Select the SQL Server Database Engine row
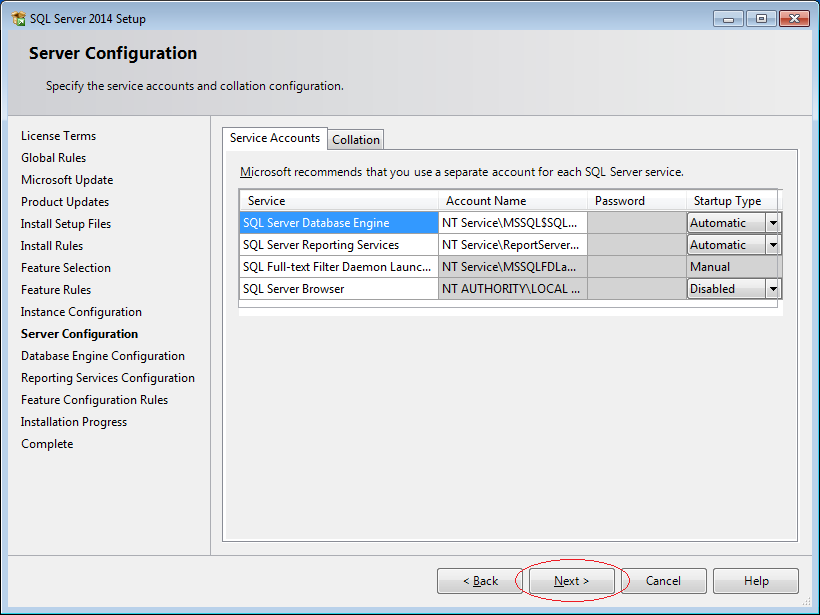This screenshot has width=820, height=615. coord(339,223)
